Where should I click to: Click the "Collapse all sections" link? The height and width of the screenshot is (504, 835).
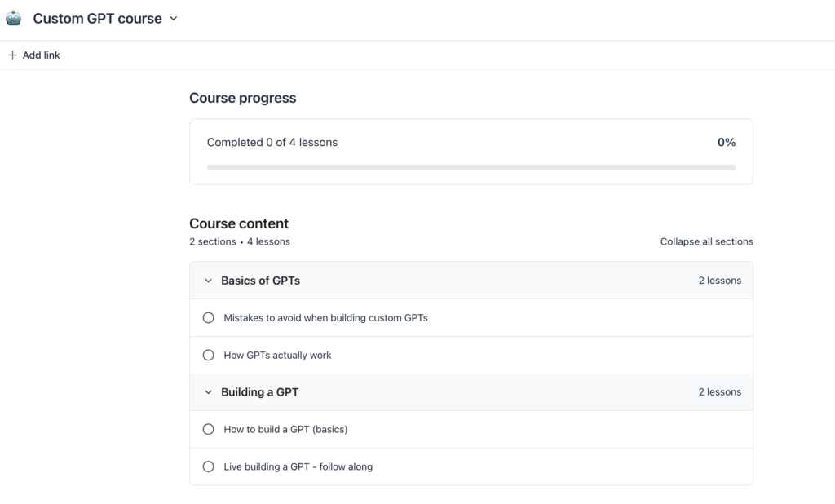point(706,241)
